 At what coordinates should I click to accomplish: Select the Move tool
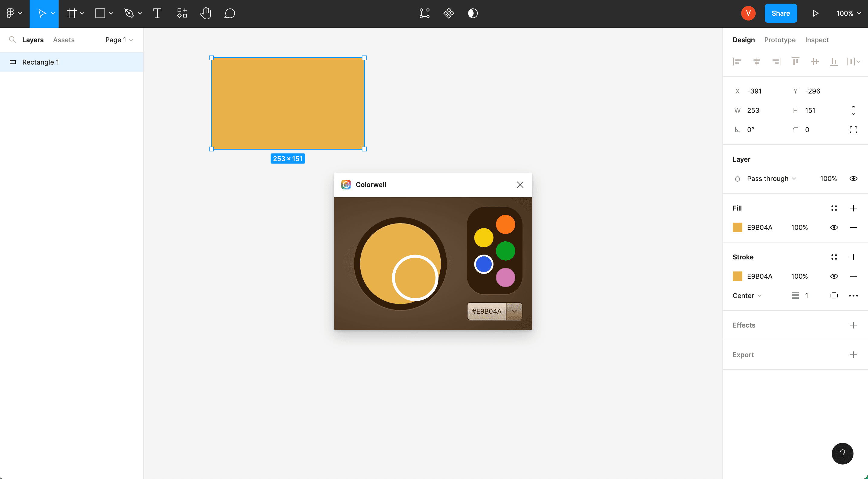42,14
